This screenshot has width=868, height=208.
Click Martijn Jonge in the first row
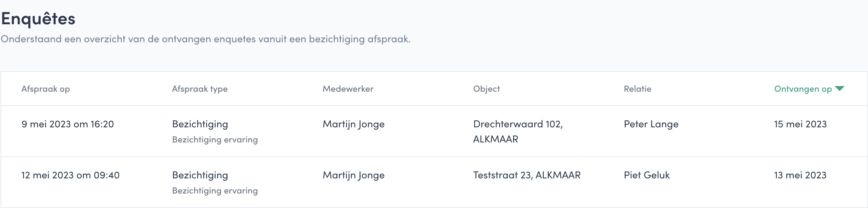pos(353,124)
